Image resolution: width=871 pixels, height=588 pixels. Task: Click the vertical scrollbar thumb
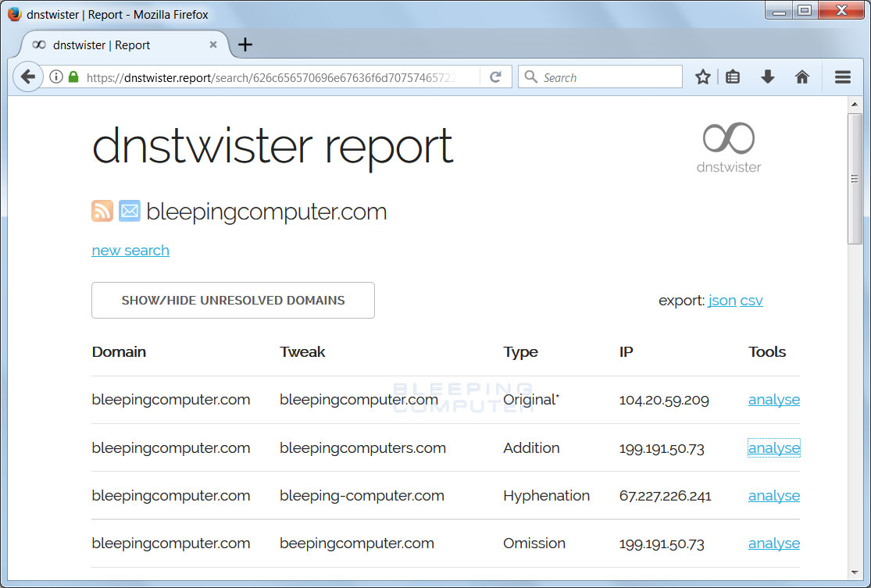[x=855, y=178]
